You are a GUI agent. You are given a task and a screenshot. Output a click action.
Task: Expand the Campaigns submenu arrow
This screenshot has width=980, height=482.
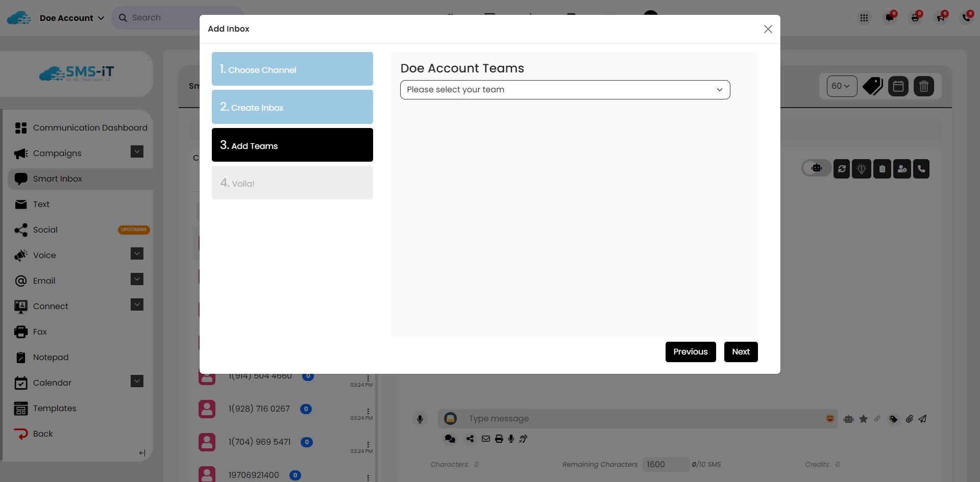[137, 151]
